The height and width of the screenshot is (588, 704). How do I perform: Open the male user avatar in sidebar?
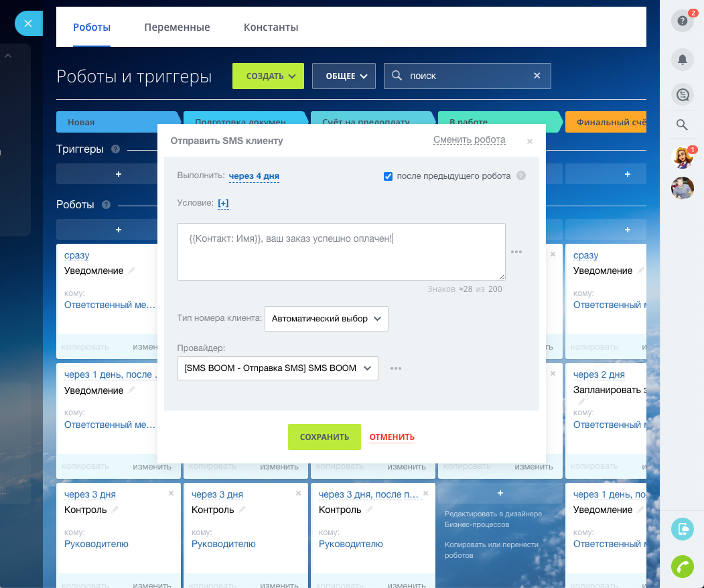coord(683,188)
